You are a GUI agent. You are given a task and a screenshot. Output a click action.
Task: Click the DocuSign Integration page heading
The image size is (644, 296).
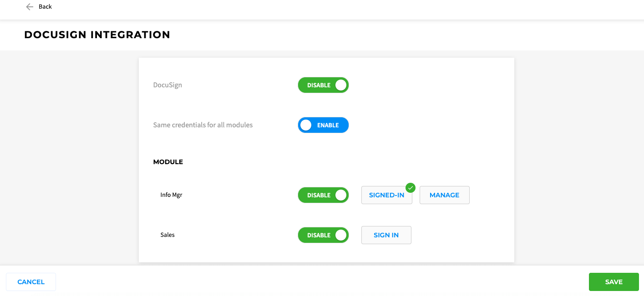point(97,35)
